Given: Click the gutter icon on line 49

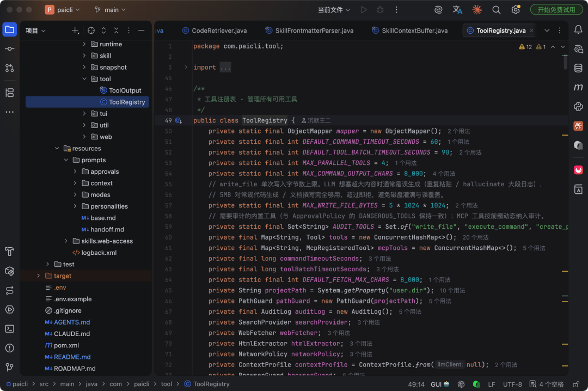Looking at the screenshot, I should point(179,120).
